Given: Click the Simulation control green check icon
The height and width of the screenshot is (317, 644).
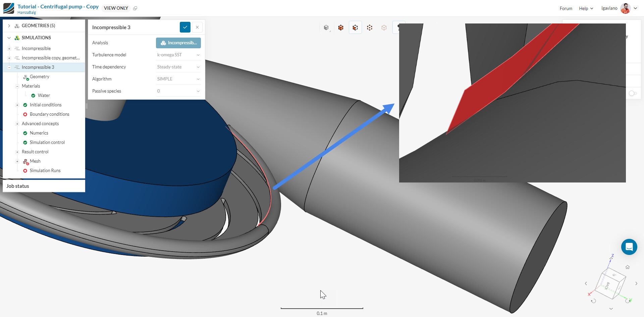Looking at the screenshot, I should 25,143.
